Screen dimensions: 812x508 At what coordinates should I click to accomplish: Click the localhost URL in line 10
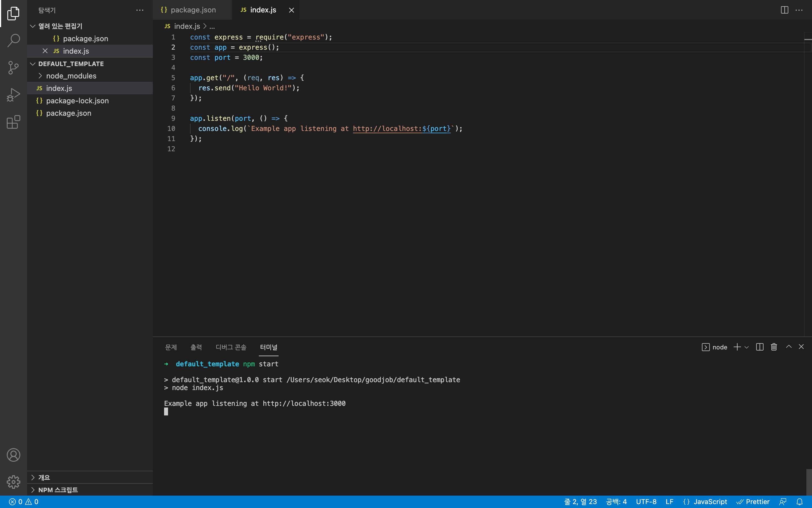(402, 128)
